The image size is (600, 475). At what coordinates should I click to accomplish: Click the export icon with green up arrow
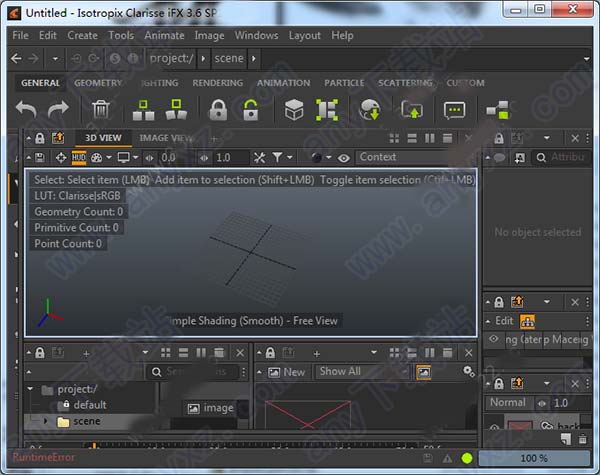(x=412, y=110)
